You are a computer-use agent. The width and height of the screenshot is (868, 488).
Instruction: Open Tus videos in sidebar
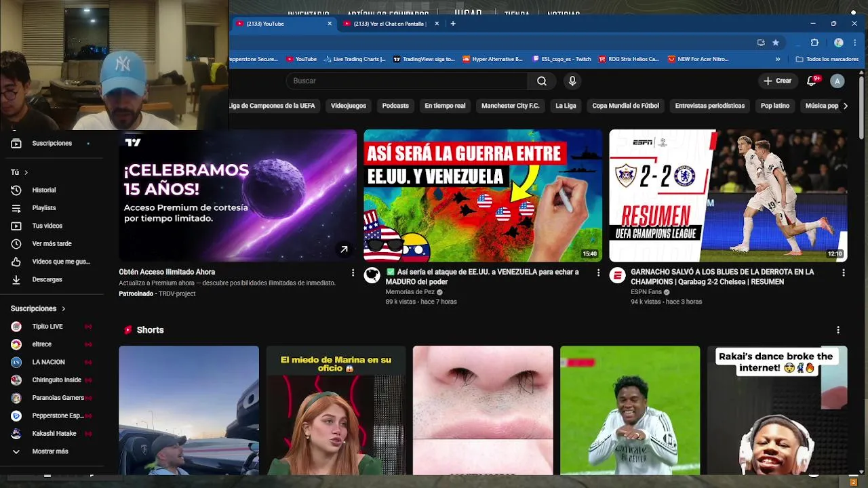tap(47, 226)
